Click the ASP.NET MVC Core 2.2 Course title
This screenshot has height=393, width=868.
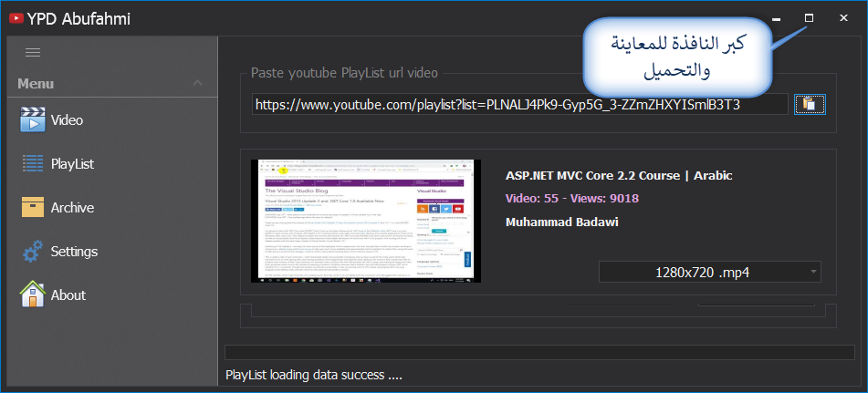(619, 176)
